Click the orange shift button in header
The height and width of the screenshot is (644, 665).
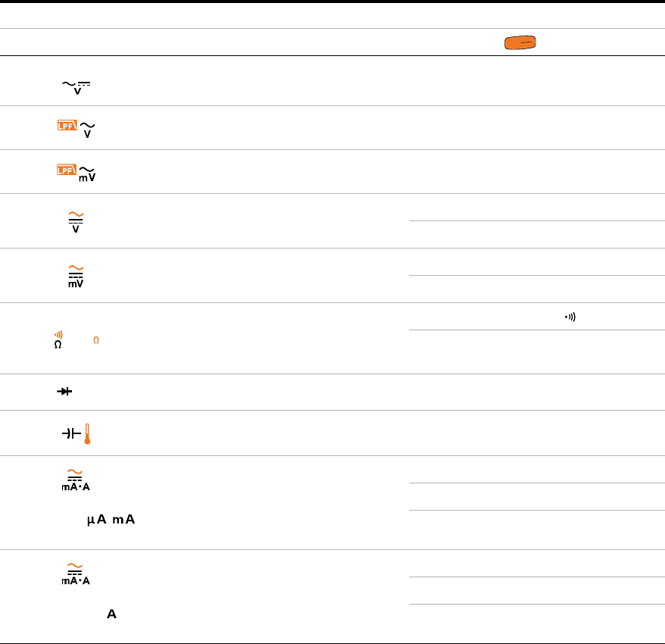tap(520, 42)
